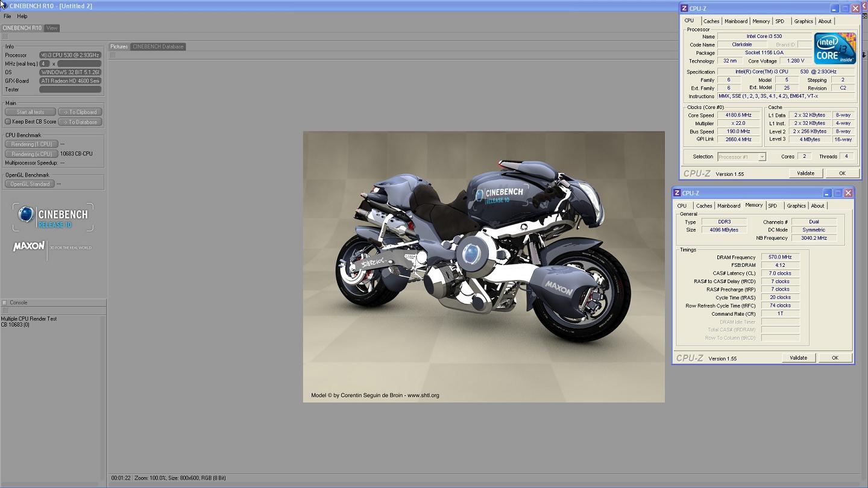Click the Intel Core i3 badge

tap(835, 49)
